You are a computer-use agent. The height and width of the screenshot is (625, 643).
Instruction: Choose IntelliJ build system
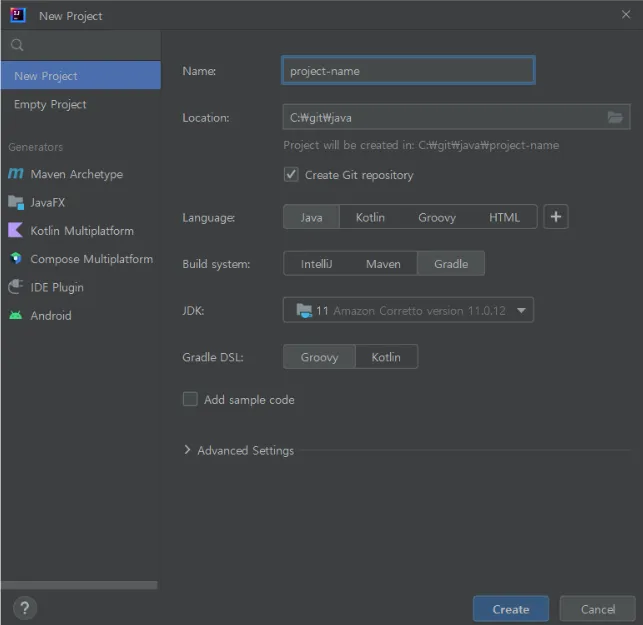tap(316, 264)
